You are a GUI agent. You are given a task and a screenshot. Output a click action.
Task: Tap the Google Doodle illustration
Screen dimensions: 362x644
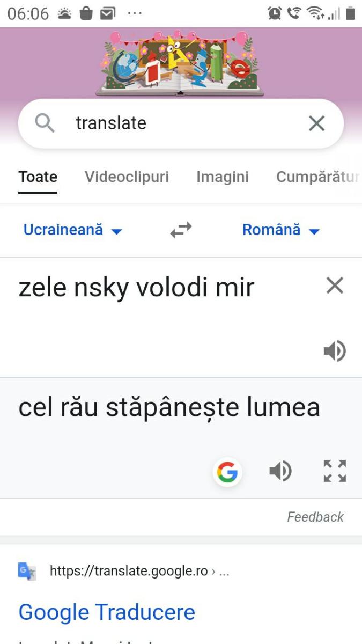coord(181,62)
